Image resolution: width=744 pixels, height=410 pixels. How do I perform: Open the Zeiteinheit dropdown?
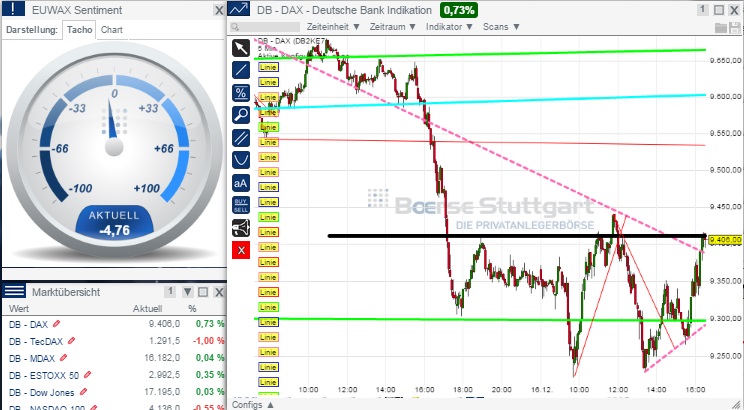[333, 27]
